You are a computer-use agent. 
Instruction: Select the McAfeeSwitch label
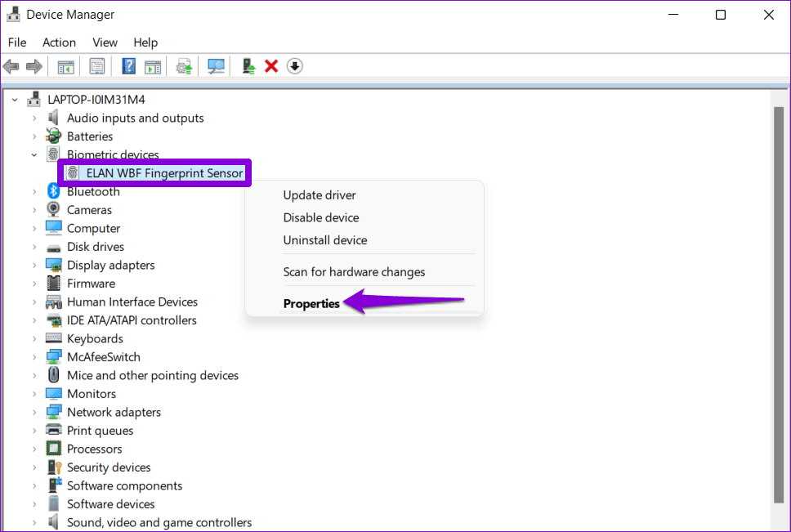coord(104,356)
